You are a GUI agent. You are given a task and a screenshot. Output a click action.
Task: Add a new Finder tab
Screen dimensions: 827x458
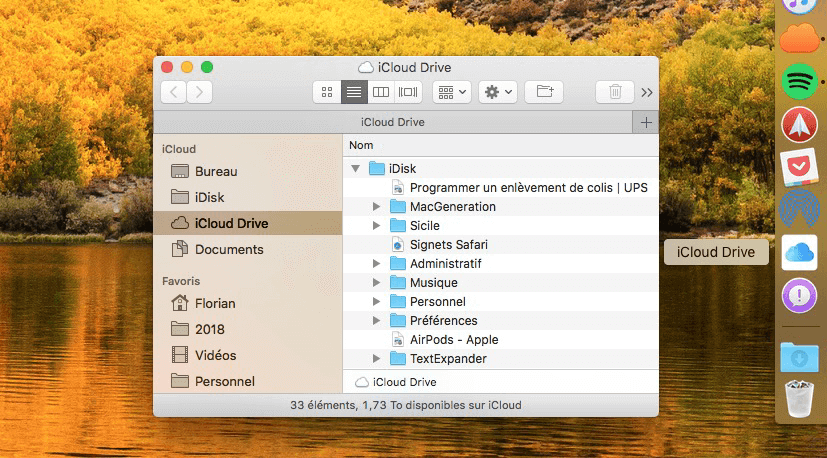[646, 122]
